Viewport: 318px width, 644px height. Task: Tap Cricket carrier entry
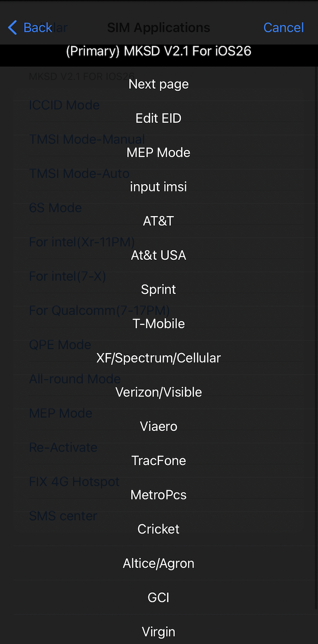coord(159,529)
